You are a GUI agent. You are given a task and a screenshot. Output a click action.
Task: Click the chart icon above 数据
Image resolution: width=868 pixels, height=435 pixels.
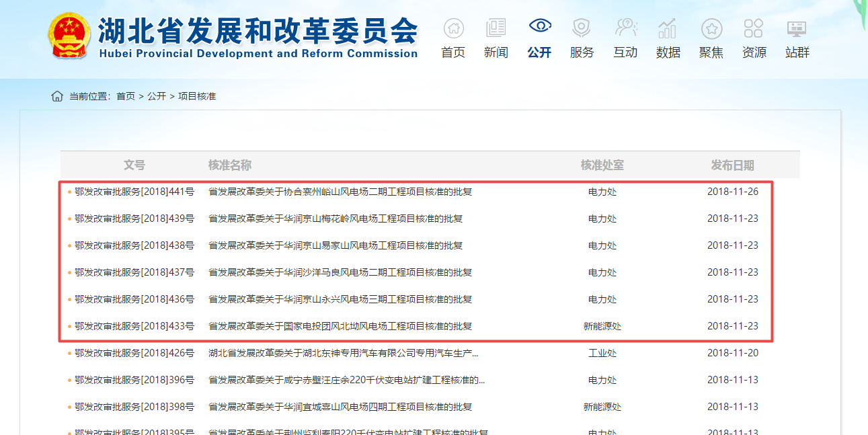pos(668,28)
